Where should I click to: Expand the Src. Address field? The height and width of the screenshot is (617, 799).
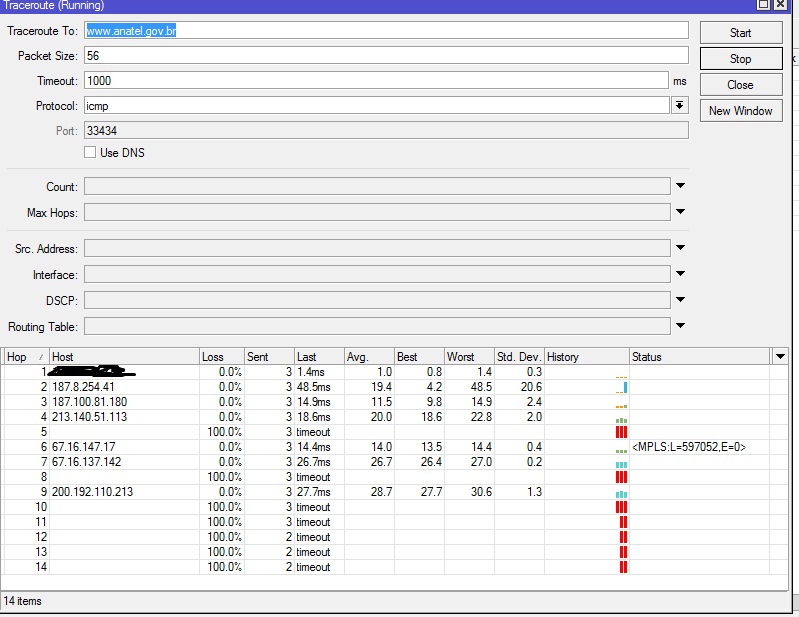coord(680,248)
